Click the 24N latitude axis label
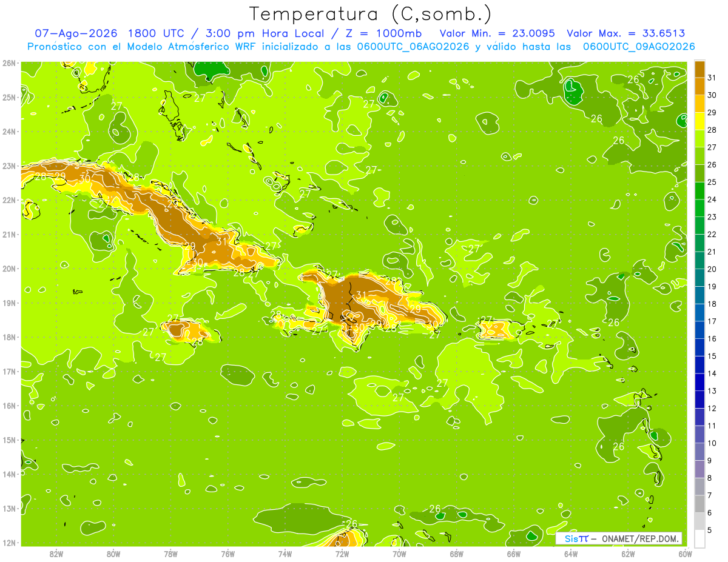 (9, 132)
